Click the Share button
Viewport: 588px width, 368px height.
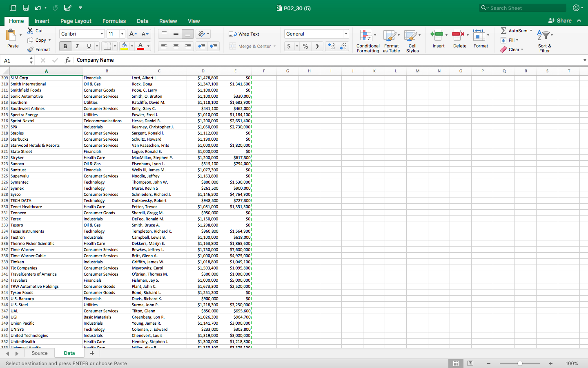click(560, 20)
